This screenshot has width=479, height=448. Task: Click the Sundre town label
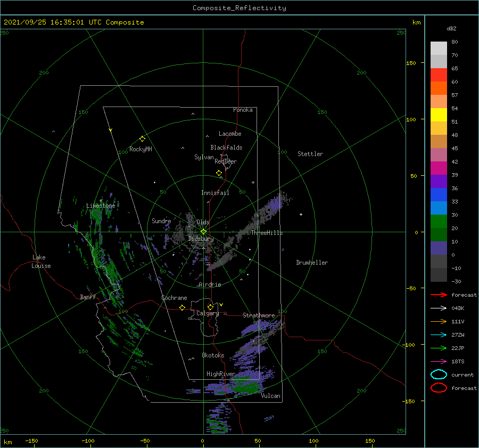[161, 221]
